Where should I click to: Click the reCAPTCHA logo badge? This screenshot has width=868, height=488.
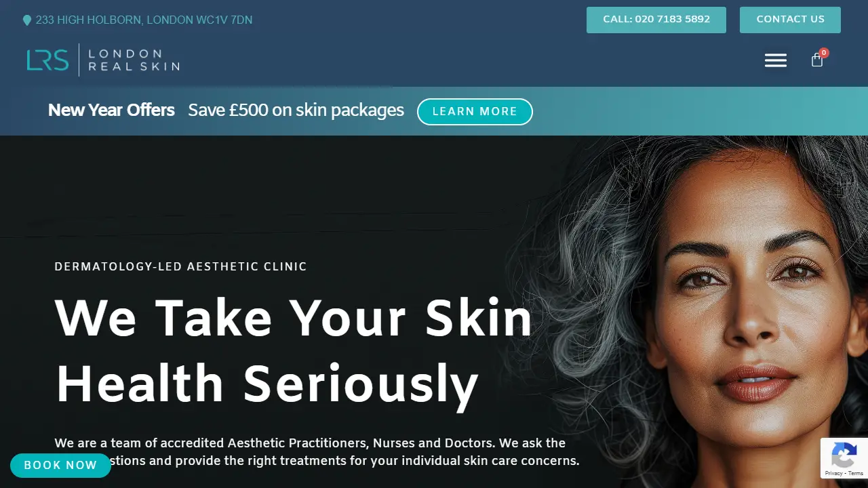[x=844, y=455]
